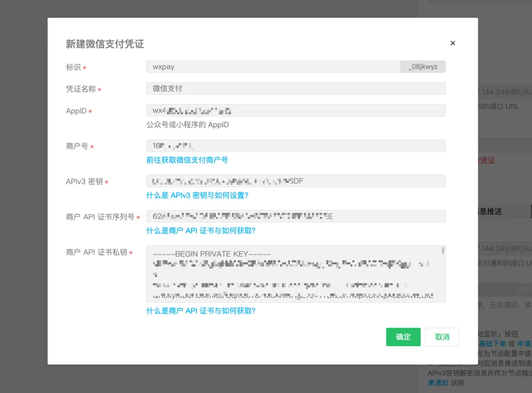Click the APIv3 密钥 input field

coord(296,181)
